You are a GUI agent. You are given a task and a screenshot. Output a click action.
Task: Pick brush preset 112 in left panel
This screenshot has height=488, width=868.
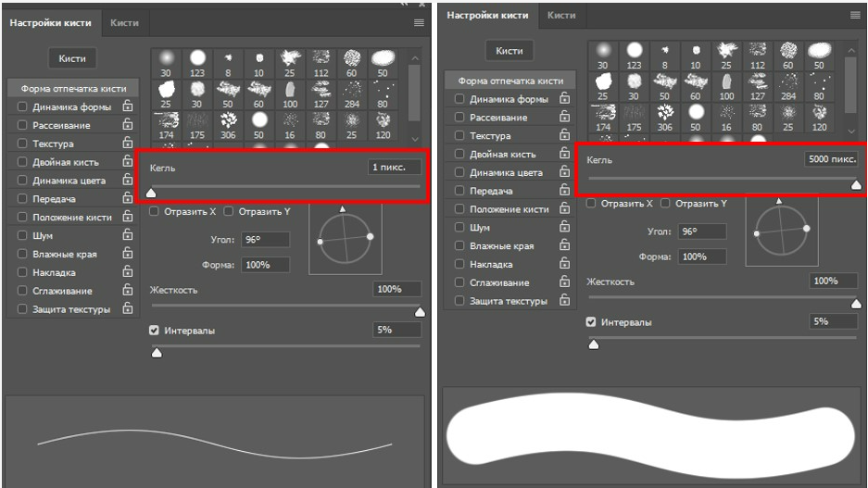point(321,64)
